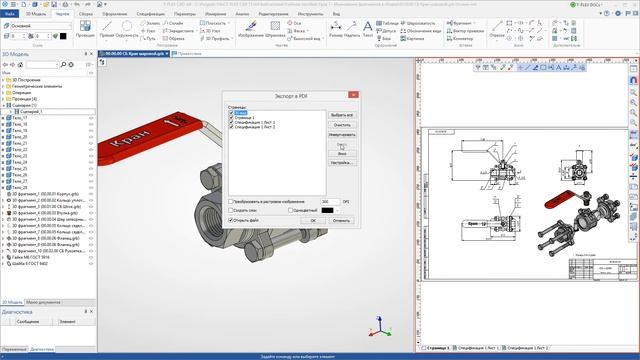Select the Штриховка hatch tool
Image resolution: width=640 pixels, height=360 pixels.
pos(275,29)
